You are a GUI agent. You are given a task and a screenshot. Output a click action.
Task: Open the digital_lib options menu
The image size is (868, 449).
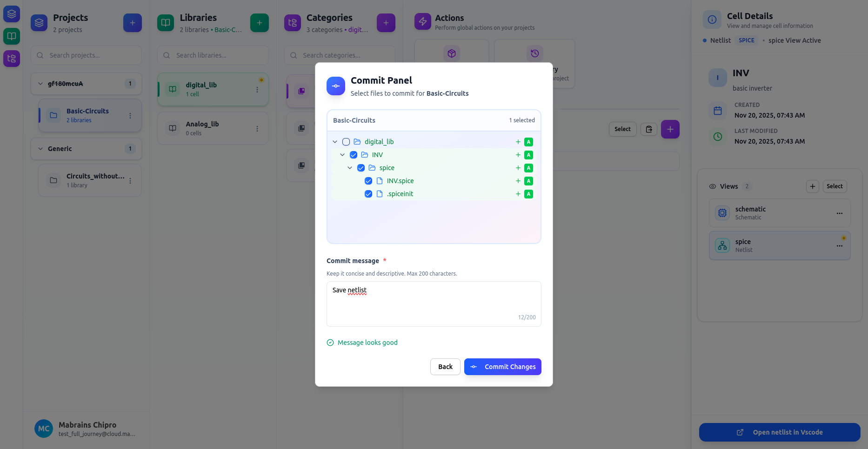pyautogui.click(x=257, y=89)
